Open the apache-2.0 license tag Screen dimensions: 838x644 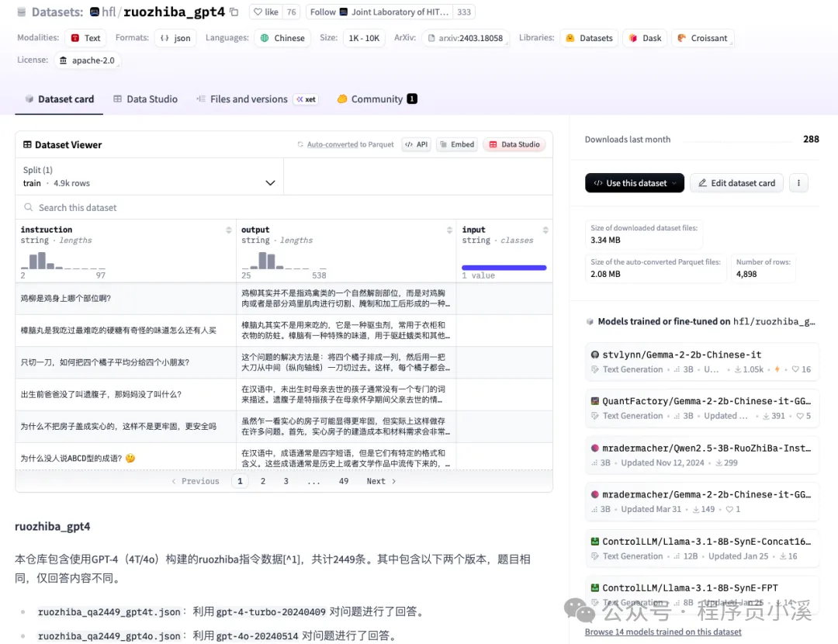[x=87, y=61]
